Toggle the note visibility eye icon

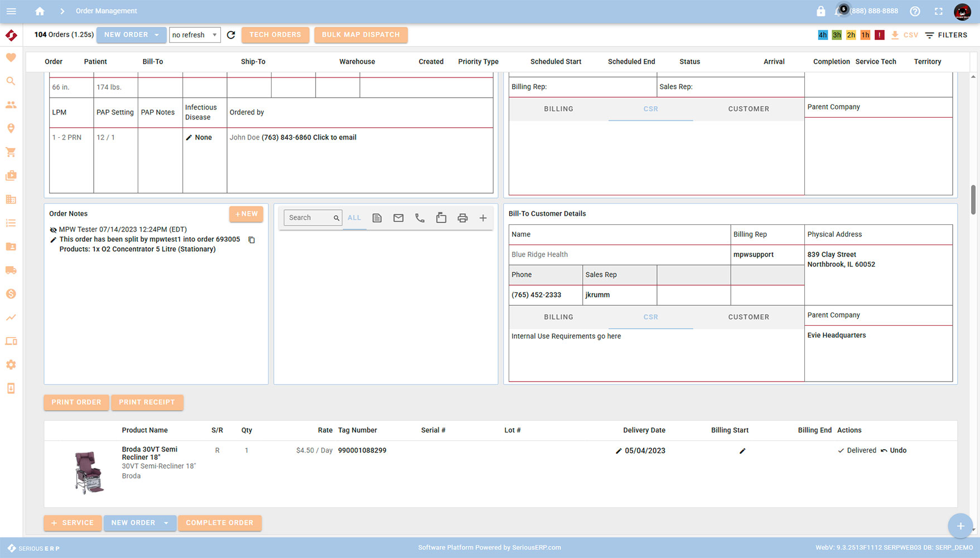(x=53, y=230)
